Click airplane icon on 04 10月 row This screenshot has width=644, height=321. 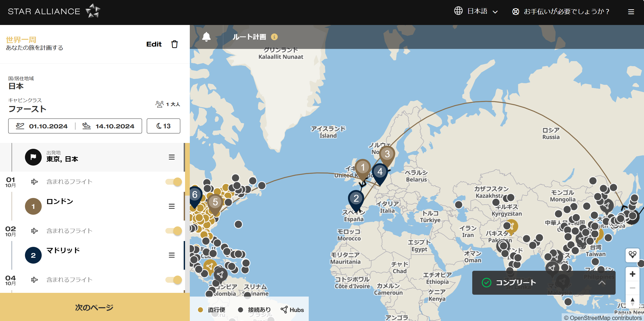click(34, 280)
